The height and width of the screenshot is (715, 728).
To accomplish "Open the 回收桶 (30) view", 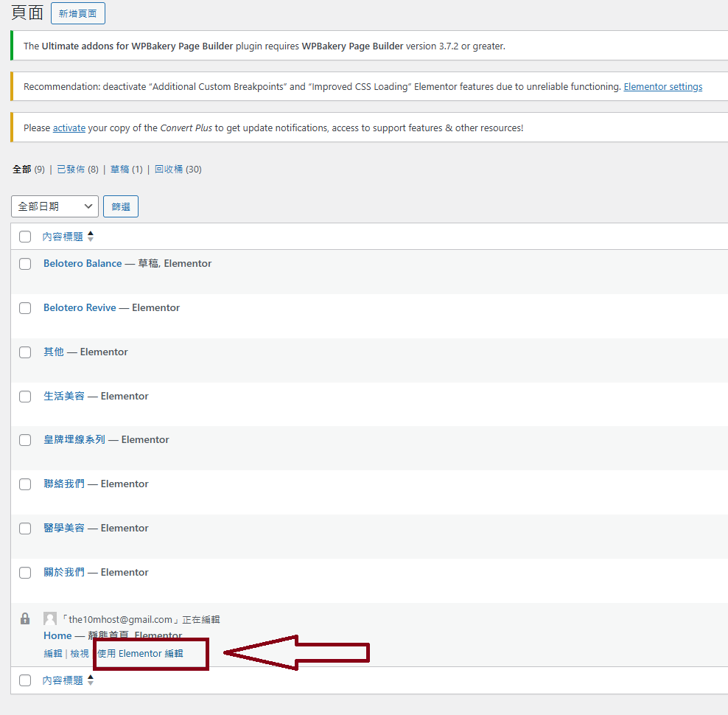I will point(169,170).
